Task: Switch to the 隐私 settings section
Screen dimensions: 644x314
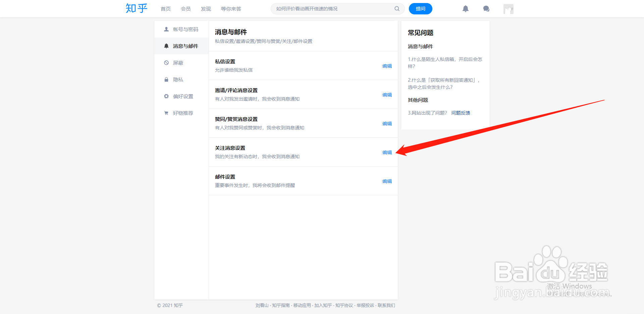Action: 178,79
